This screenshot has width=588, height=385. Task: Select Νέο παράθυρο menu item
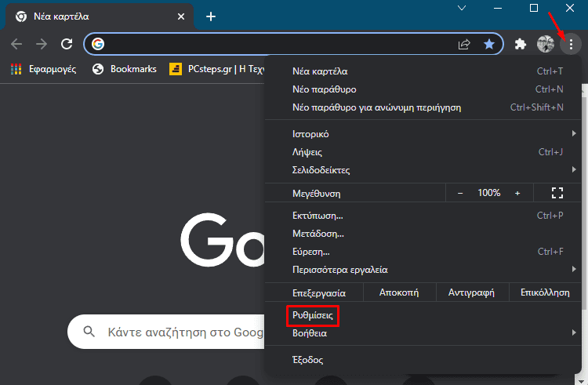(423, 89)
